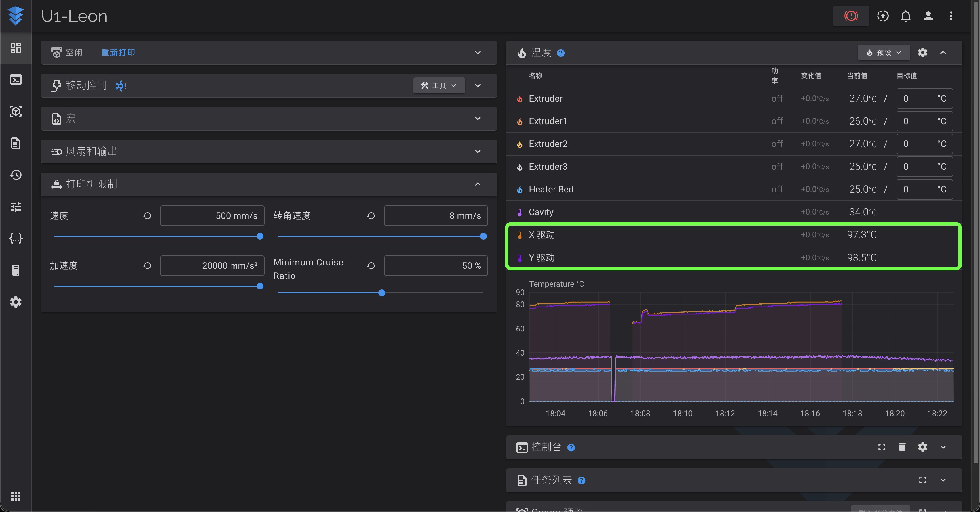Viewport: 980px width, 512px height.
Task: Expand the 宏 macros card
Action: tap(478, 118)
